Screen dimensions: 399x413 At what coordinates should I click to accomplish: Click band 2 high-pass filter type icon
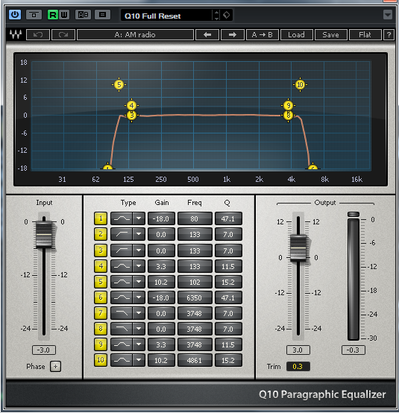coord(122,234)
